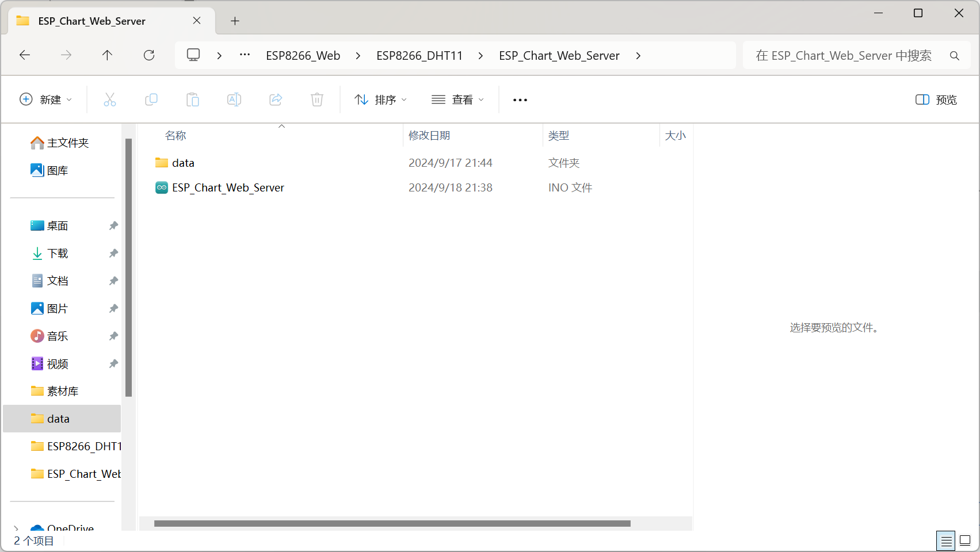The height and width of the screenshot is (552, 980).
Task: Navigate to ESP8266_DHT11 via breadcrumb
Action: point(420,55)
